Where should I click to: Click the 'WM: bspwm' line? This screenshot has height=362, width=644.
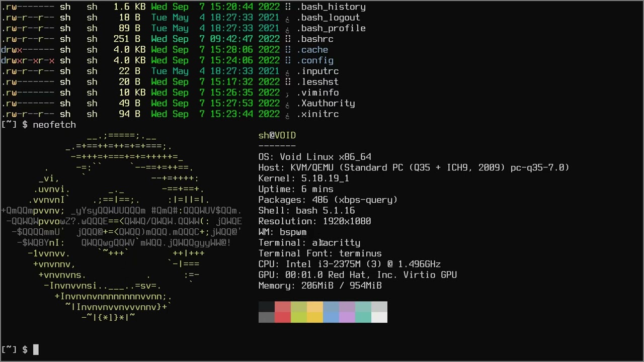coord(282,232)
